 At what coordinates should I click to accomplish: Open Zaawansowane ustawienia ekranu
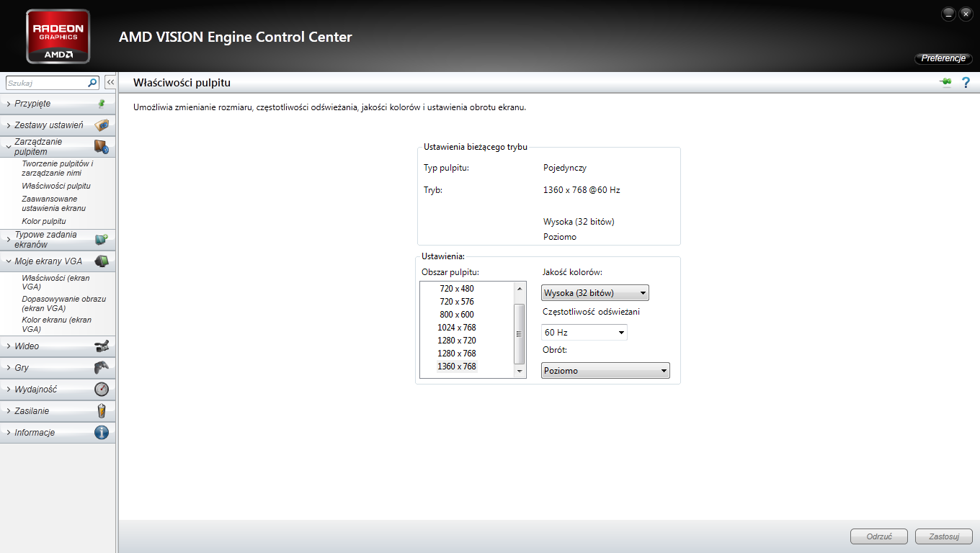[x=54, y=204]
